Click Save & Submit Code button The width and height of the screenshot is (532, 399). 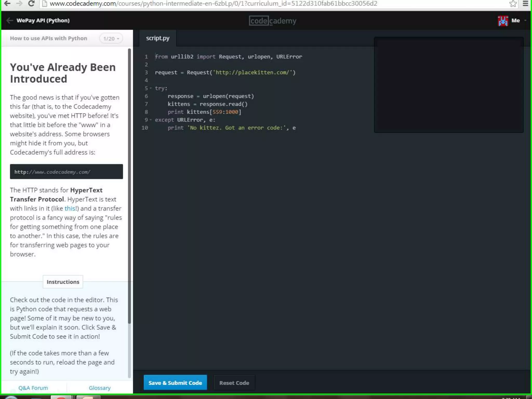point(175,383)
